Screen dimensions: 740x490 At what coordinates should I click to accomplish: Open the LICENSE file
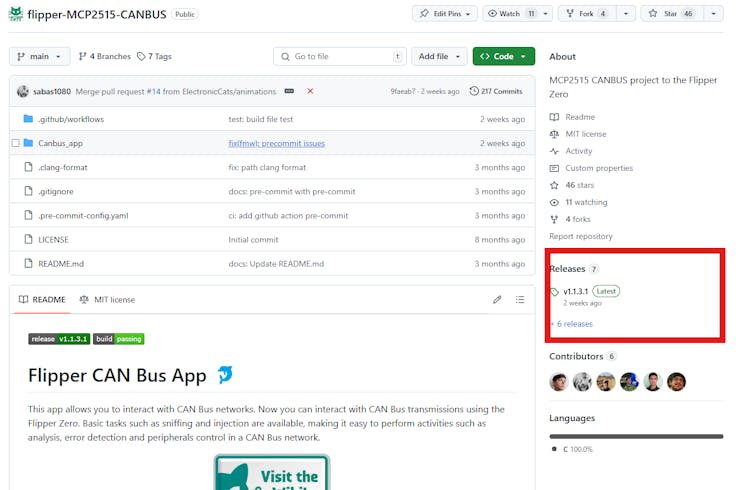[53, 239]
